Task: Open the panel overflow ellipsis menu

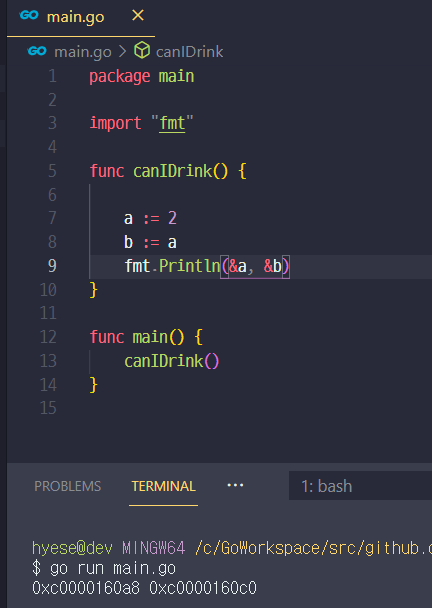Action: (x=235, y=485)
